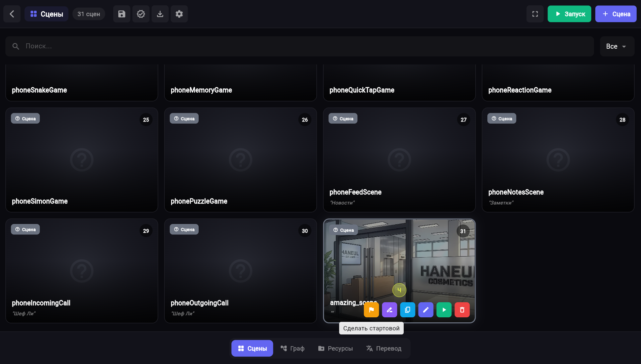Click the green Запуск button
The image size is (641, 364).
coord(569,14)
